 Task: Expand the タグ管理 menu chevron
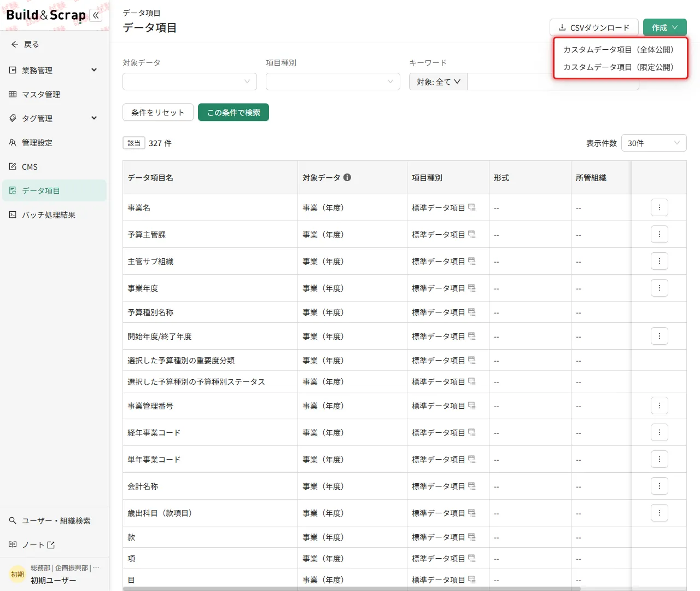click(94, 118)
